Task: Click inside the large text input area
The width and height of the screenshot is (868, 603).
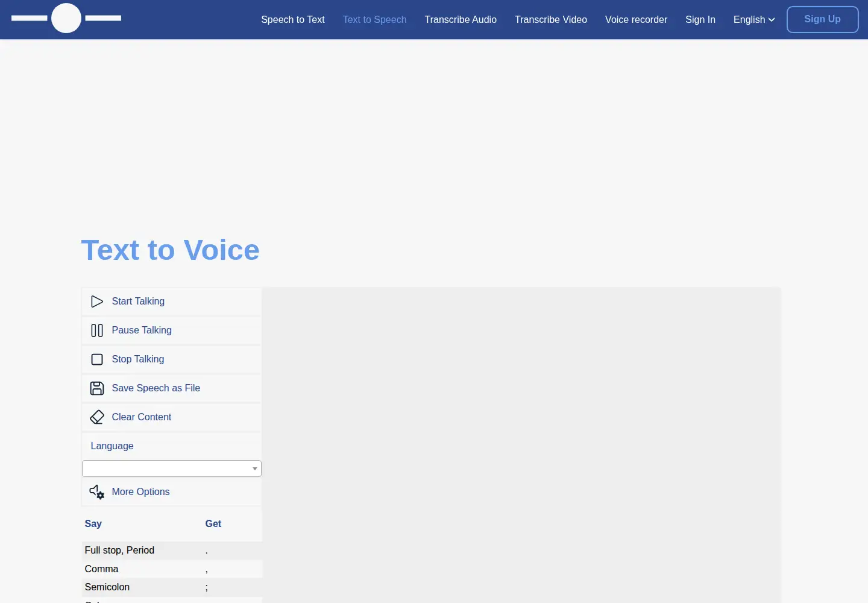Action: click(x=521, y=445)
